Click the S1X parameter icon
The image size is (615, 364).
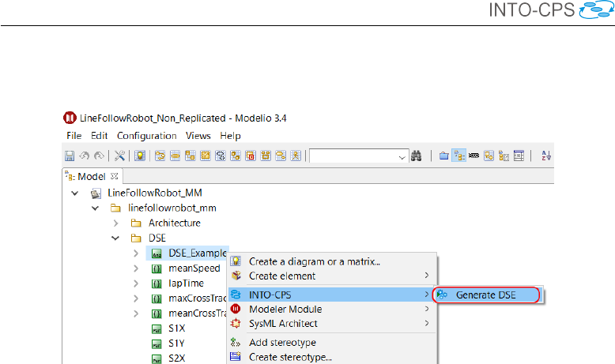coord(157,329)
